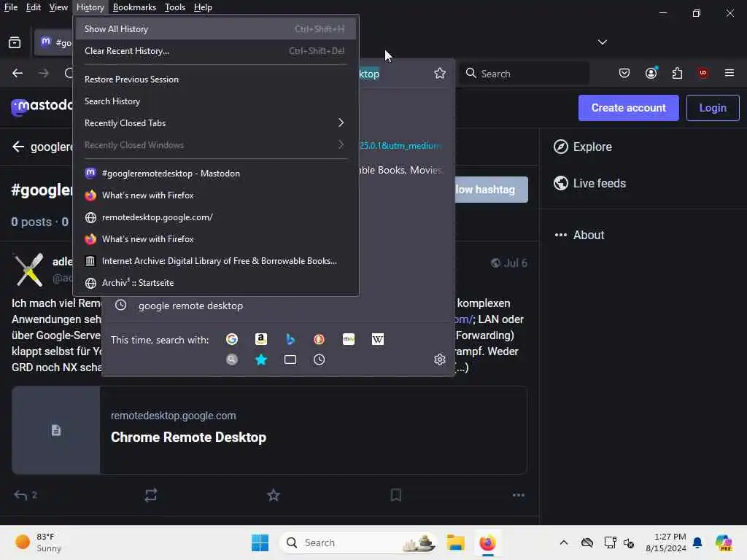Viewport: 747px width, 560px height.
Task: Click the post's reply icon
Action: coord(20,495)
